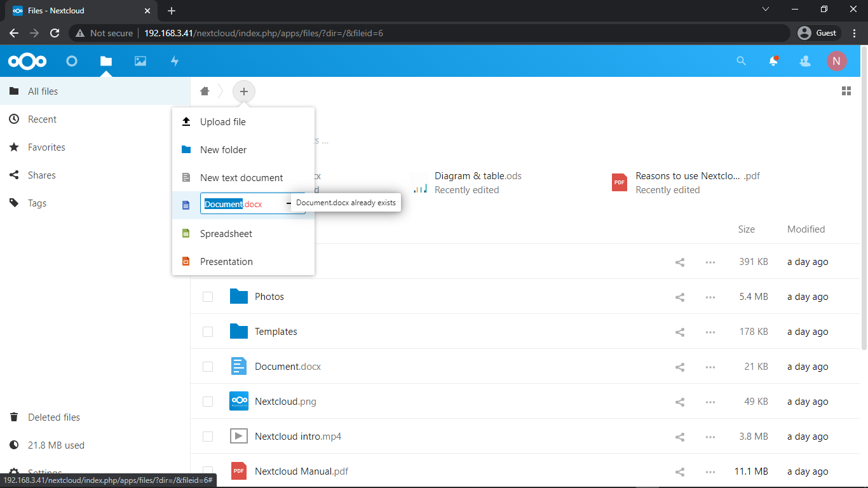Click the browser Back button
The image size is (868, 488).
14,33
